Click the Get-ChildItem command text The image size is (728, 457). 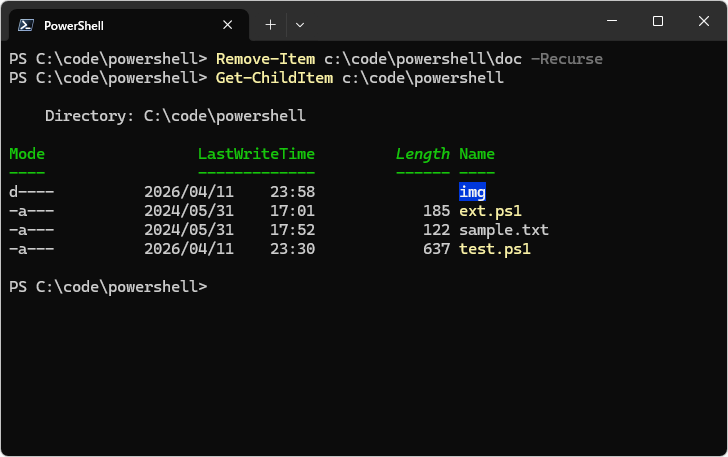coord(274,78)
